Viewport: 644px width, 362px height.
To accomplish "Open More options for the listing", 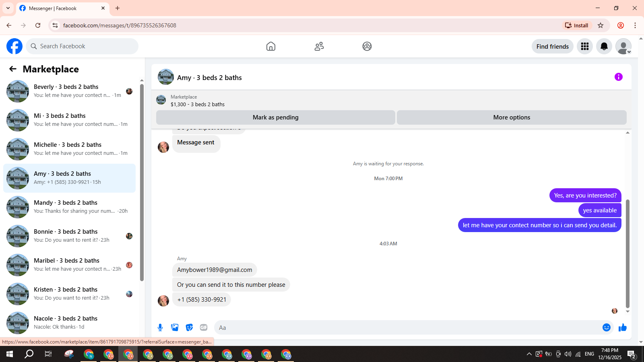I will click(512, 117).
